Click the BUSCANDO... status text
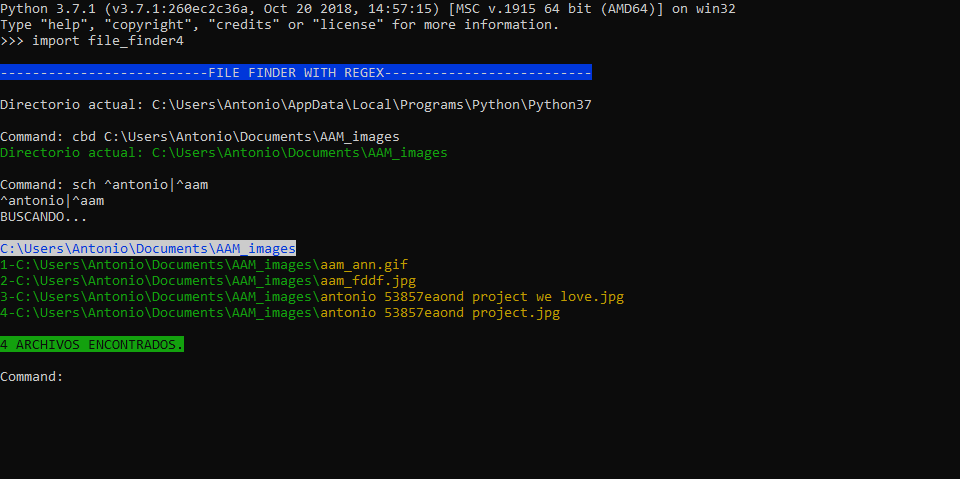The width and height of the screenshot is (960, 479). [x=43, y=217]
